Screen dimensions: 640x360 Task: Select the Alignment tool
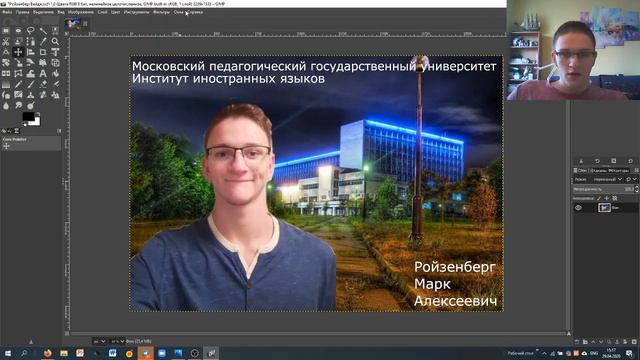pyautogui.click(x=31, y=52)
